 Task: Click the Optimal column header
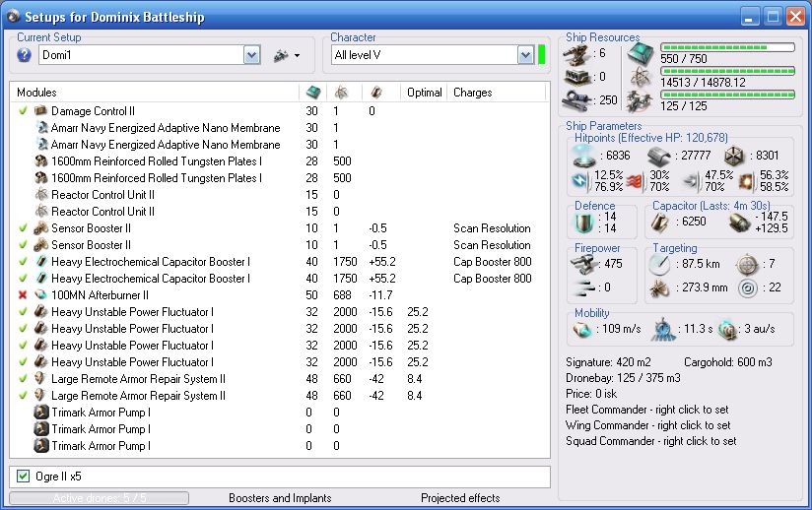[x=424, y=93]
